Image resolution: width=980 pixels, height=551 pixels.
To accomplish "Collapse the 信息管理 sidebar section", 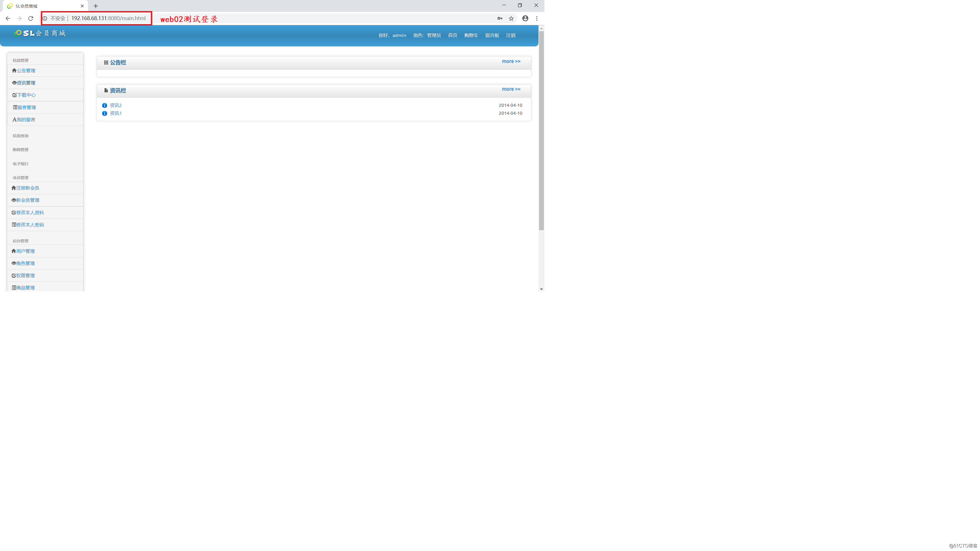I will [20, 60].
